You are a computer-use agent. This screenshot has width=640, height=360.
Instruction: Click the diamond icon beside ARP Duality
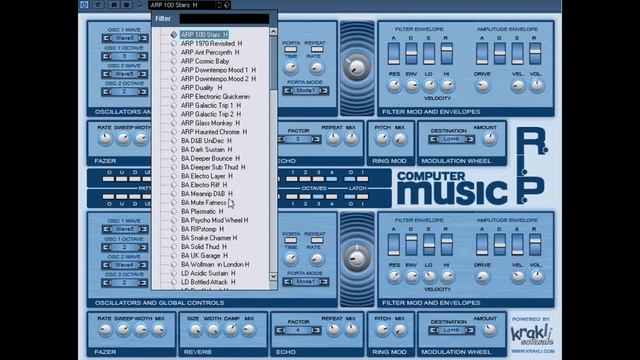click(x=174, y=88)
